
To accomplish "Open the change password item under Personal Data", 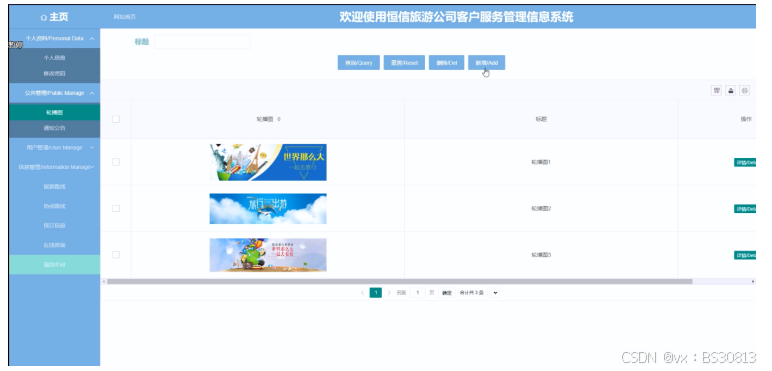I will point(54,73).
